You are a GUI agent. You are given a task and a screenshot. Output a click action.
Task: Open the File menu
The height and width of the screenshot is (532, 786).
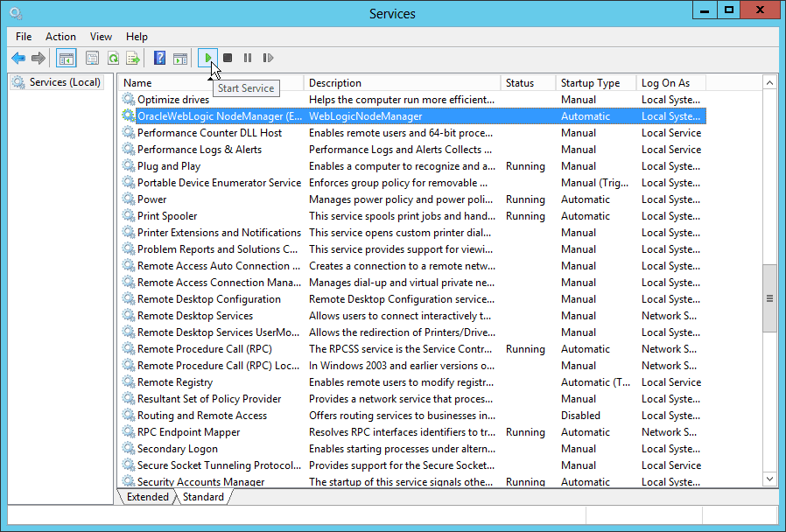coord(24,37)
